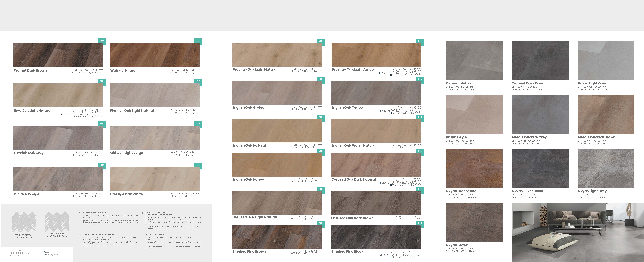The width and height of the screenshot is (644, 262).
Task: Click the "English Oak Taupe" product name
Action: tap(347, 108)
